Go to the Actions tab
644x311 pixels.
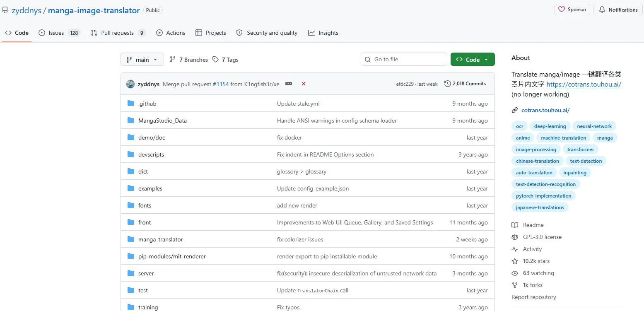(171, 33)
